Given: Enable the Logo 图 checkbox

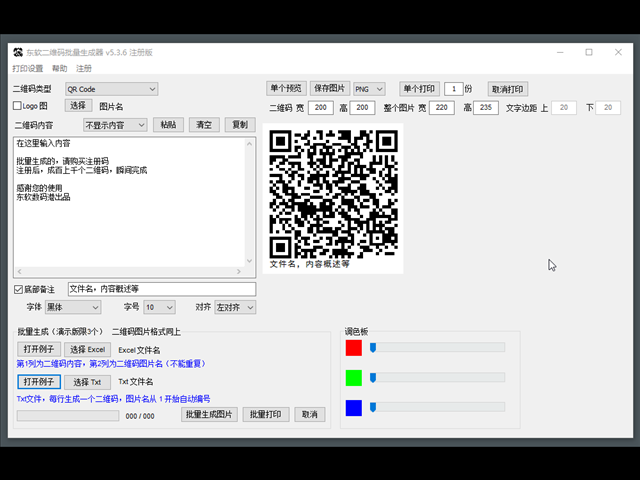Looking at the screenshot, I should click(17, 106).
